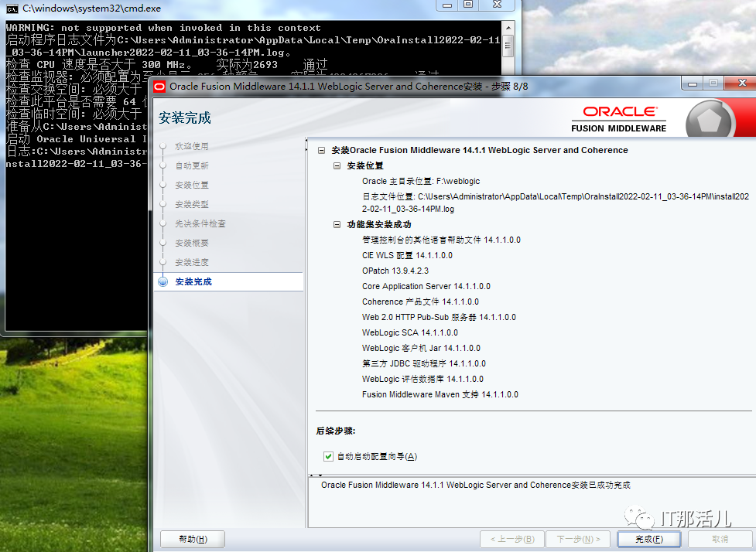Click the 安装已成功完成 status message
This screenshot has width=756, height=552.
[x=476, y=485]
